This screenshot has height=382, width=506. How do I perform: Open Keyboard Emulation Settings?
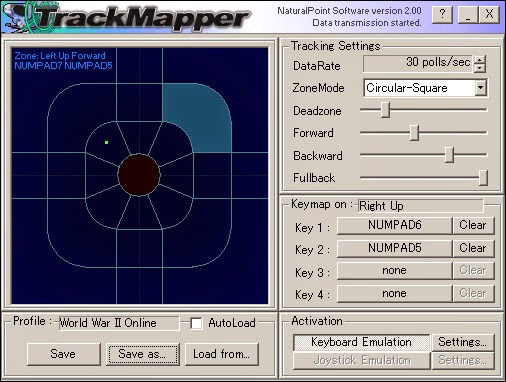coord(463,342)
